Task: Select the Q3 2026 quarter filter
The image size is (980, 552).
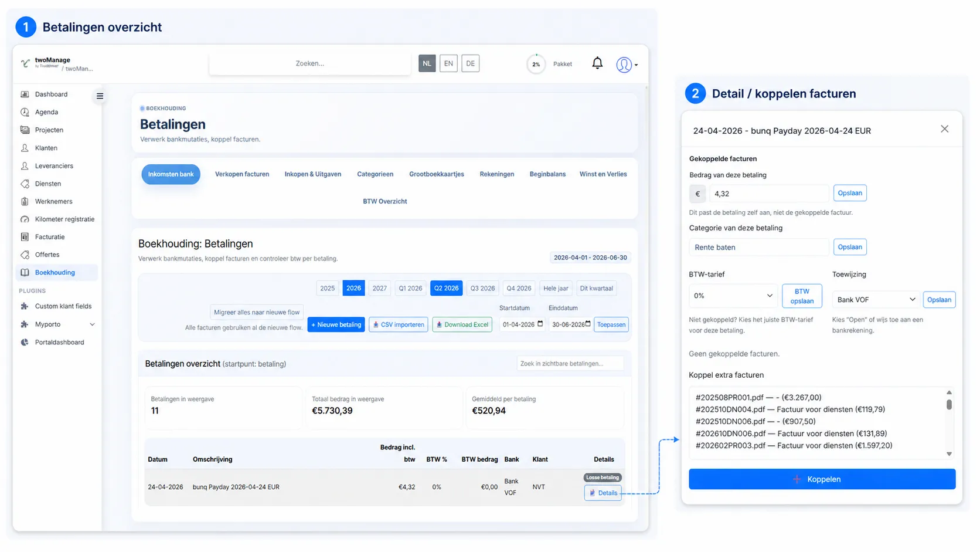Action: pos(482,288)
